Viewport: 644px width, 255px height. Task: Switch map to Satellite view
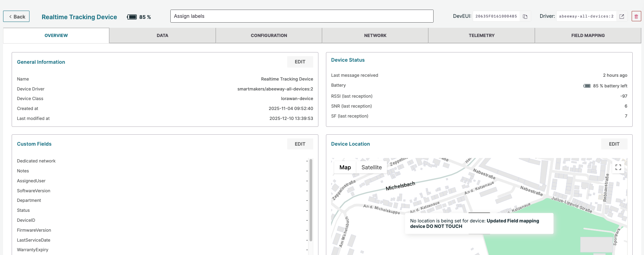[x=371, y=167]
